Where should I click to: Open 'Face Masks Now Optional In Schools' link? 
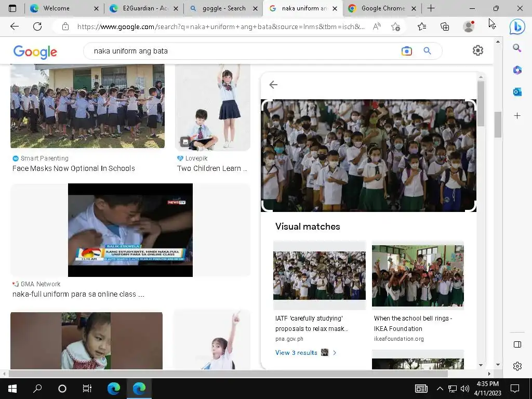(x=74, y=168)
